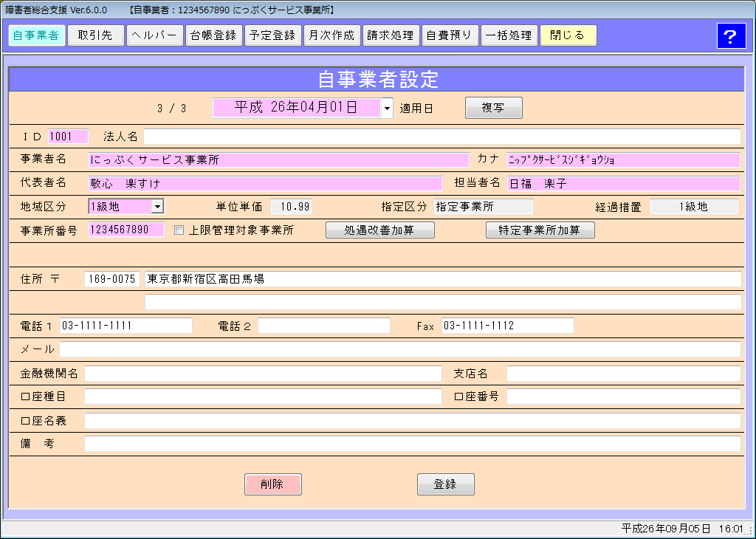
Task: Click the 単位単価 value 10.99
Action: (291, 207)
